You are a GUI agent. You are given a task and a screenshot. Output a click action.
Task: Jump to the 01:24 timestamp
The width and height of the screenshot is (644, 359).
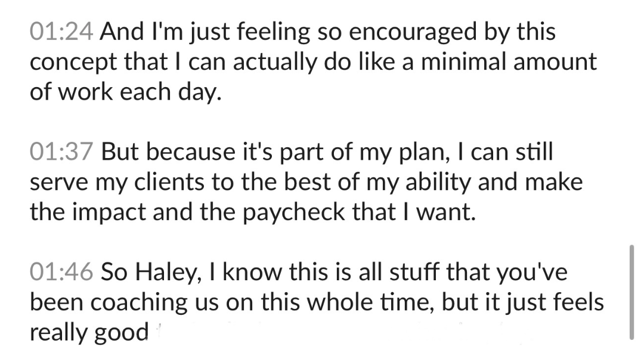coord(62,33)
